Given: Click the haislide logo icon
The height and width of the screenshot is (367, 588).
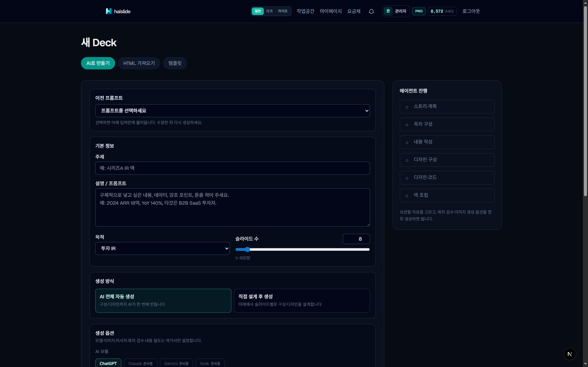Looking at the screenshot, I should (109, 11).
